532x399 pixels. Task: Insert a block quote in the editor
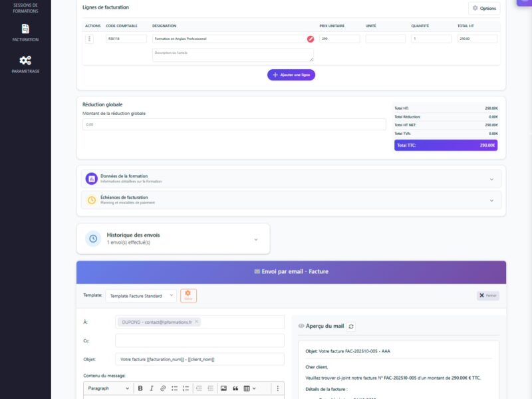235,388
